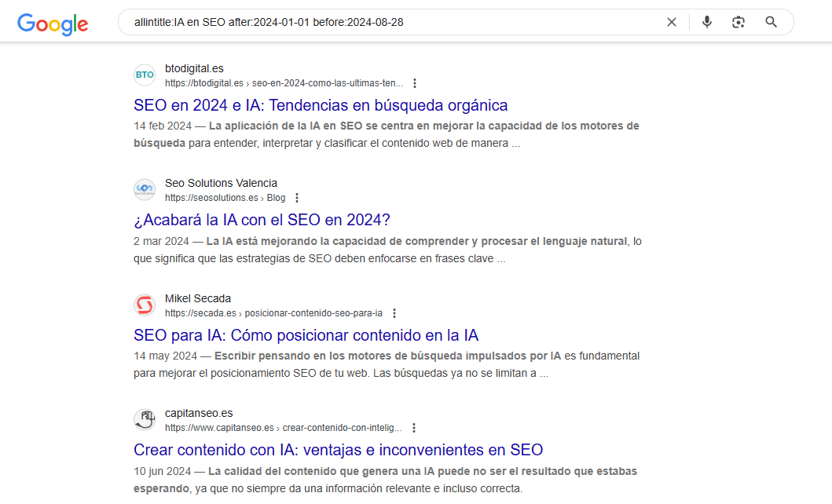Open Google Lens image search icon
Image resolution: width=832 pixels, height=504 pixels.
click(738, 22)
